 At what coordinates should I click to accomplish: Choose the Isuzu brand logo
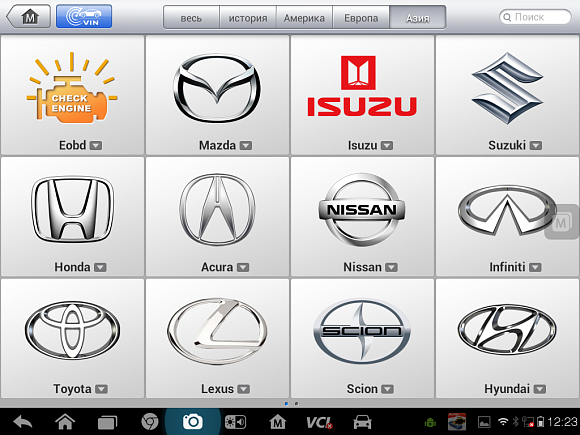[362, 86]
